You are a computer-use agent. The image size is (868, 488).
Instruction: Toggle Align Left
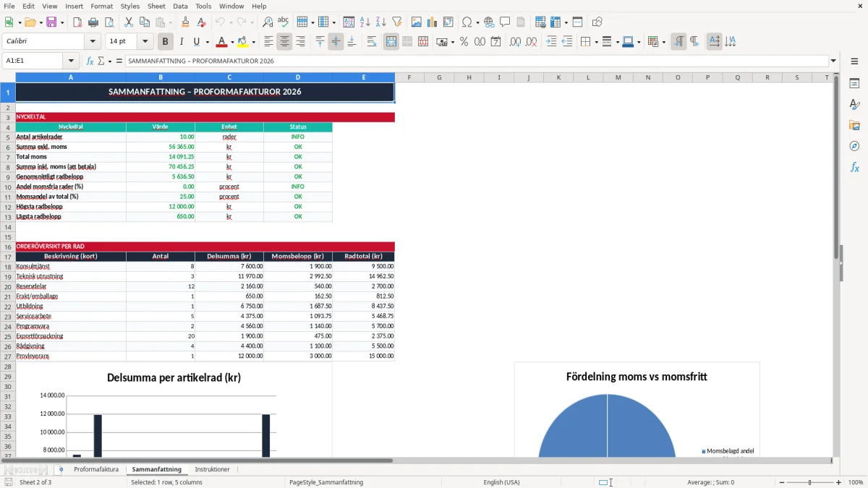[268, 42]
